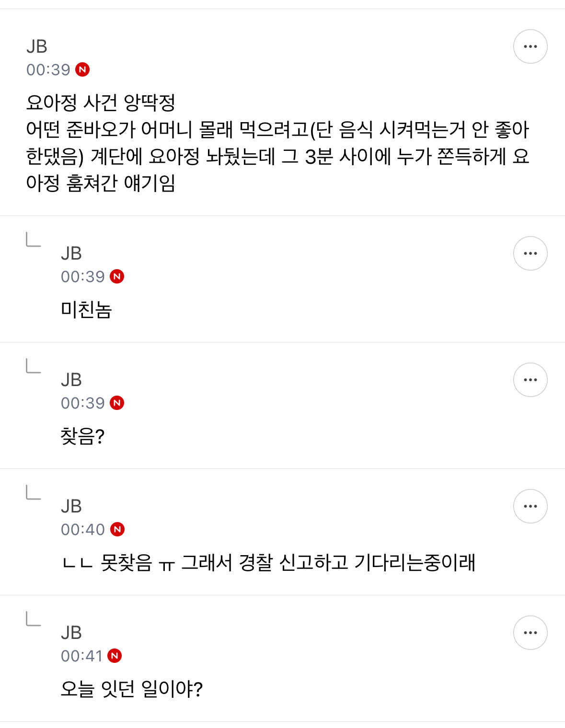Tap the 못찾음 경찰 신고 reply text
This screenshot has width=565, height=728.
[x=268, y=563]
